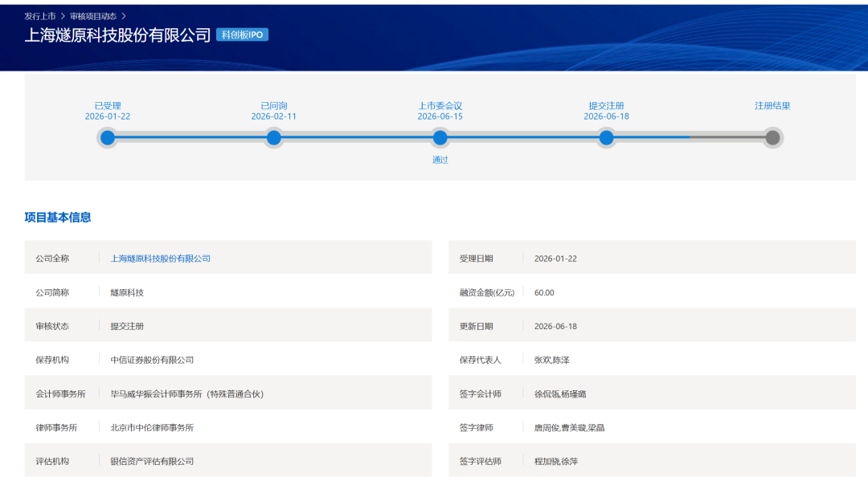Go to 审核项目动态 breadcrumb
Image resolution: width=868 pixels, height=485 pixels.
[93, 16]
